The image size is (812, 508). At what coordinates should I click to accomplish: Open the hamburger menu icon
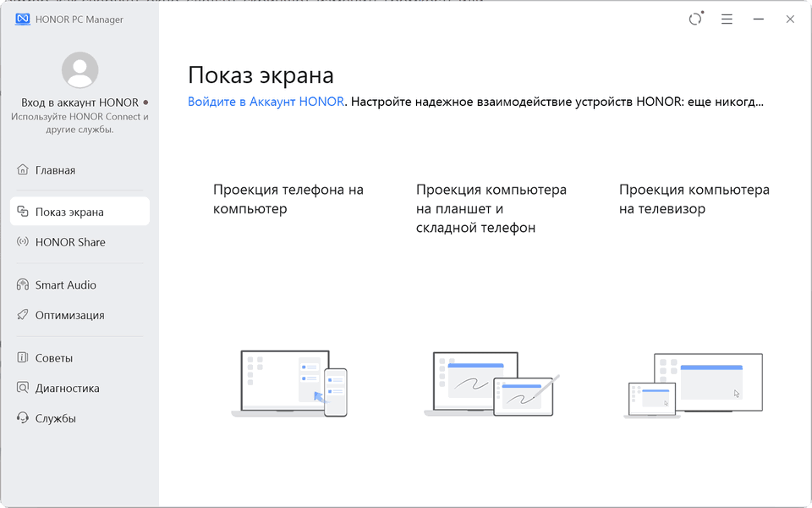pos(727,19)
